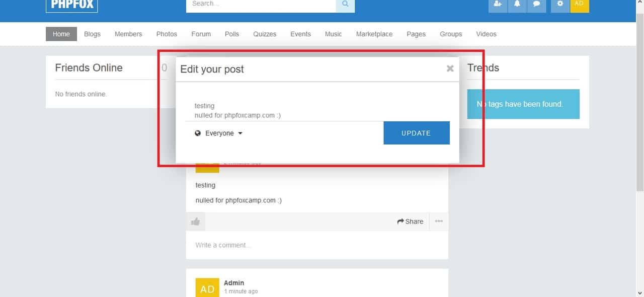Screen dimensions: 644x297
Task: Click the UPDATE button
Action: click(417, 133)
